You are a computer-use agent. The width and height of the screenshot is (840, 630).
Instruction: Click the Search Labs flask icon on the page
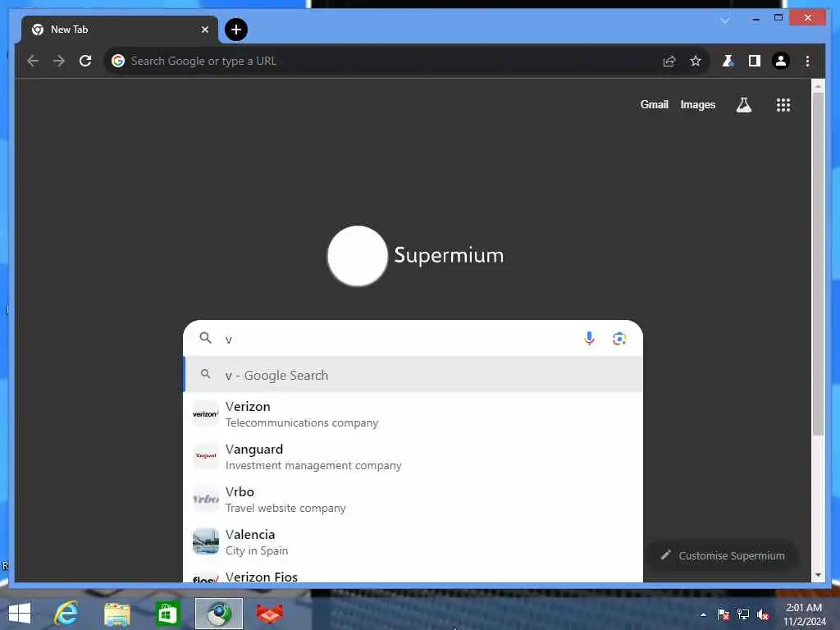[743, 105]
